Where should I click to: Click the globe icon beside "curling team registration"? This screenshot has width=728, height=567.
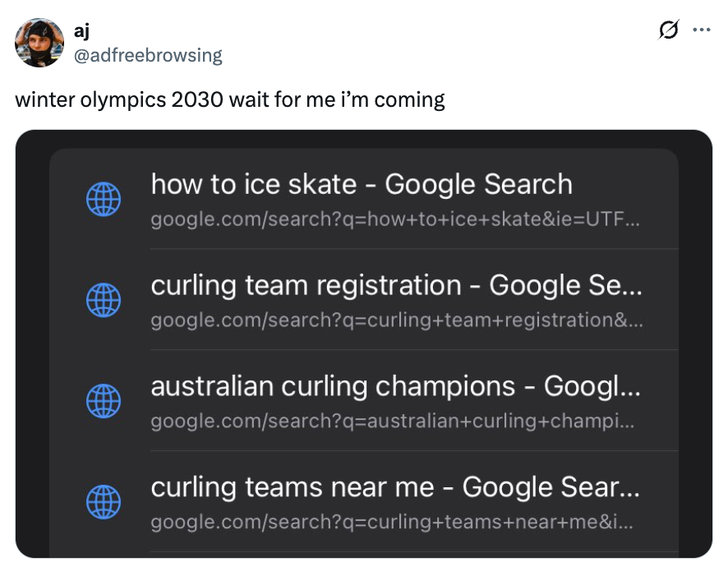coord(104,300)
